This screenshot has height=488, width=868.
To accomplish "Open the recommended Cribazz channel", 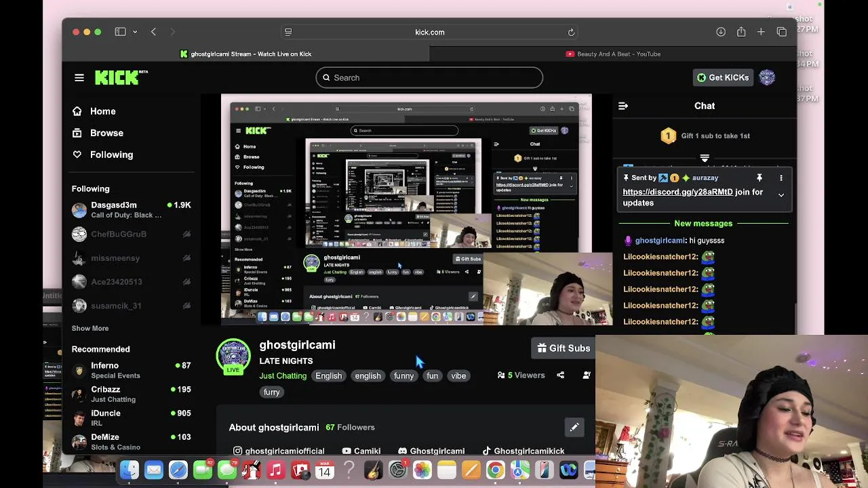I will [132, 394].
